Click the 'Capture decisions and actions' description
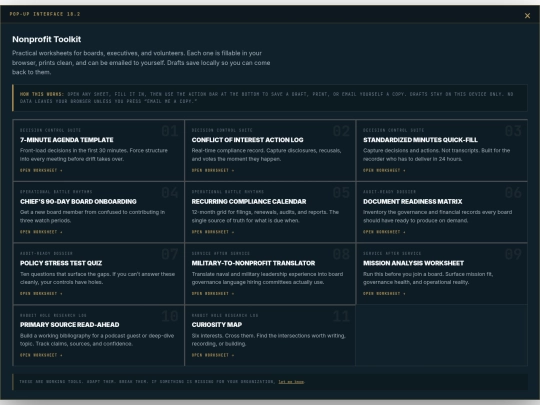 436,155
